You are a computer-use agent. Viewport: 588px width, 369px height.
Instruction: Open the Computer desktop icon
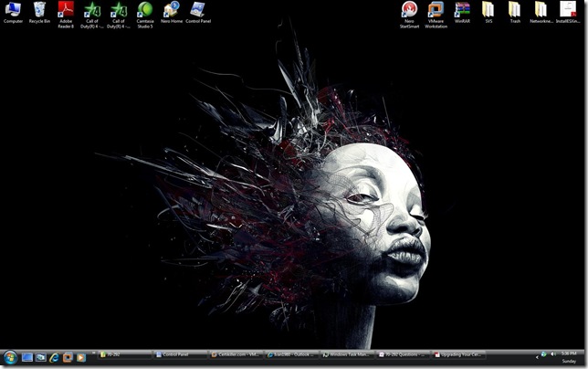pos(13,13)
